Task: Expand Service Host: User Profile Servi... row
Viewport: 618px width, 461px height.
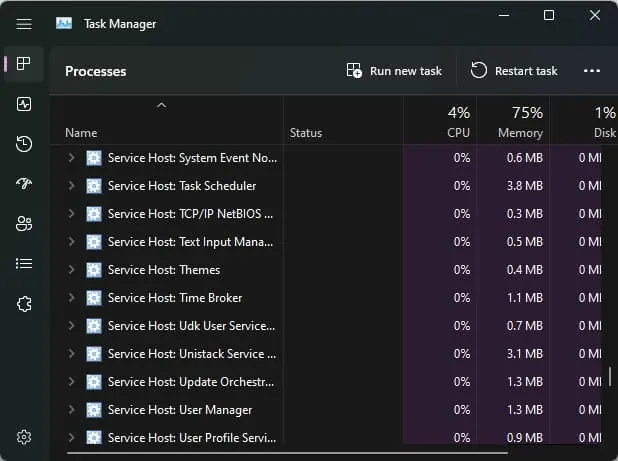Action: click(71, 438)
